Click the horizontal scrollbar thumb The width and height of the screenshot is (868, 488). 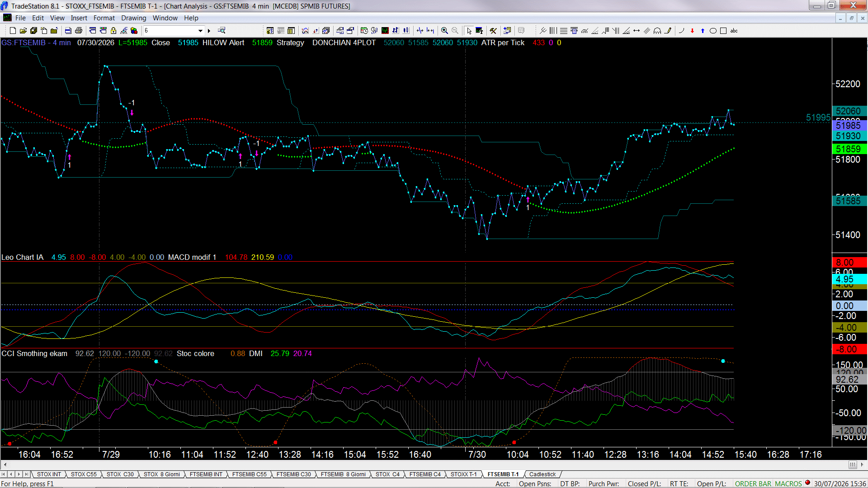pyautogui.click(x=853, y=465)
